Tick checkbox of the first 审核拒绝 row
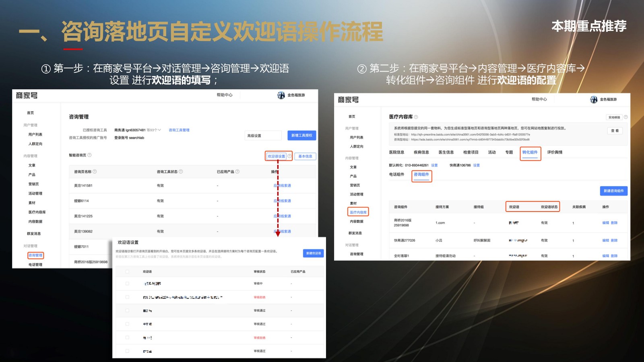The width and height of the screenshot is (644, 362). point(127,297)
